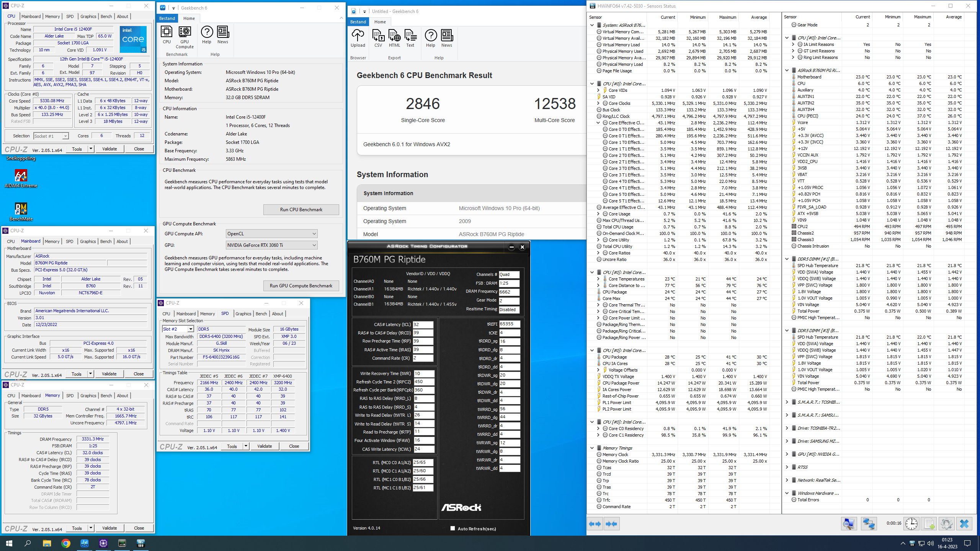Expand Core VIDs sensor row

tap(598, 90)
